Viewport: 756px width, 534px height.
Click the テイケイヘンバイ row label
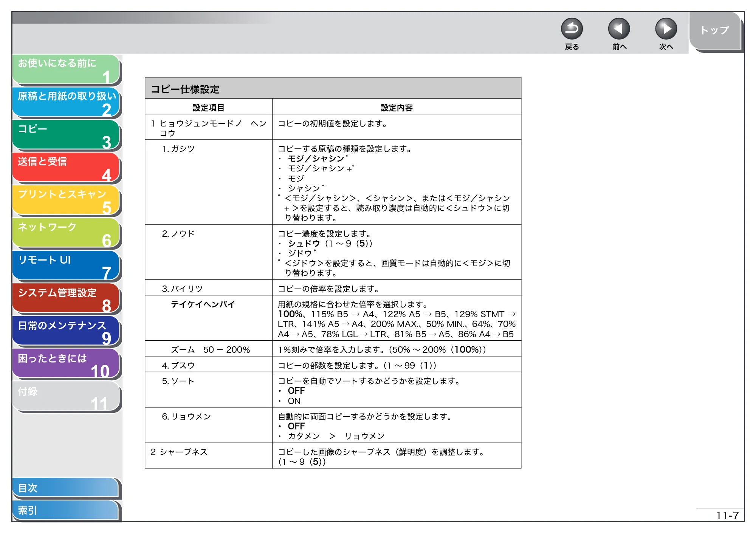(x=203, y=304)
